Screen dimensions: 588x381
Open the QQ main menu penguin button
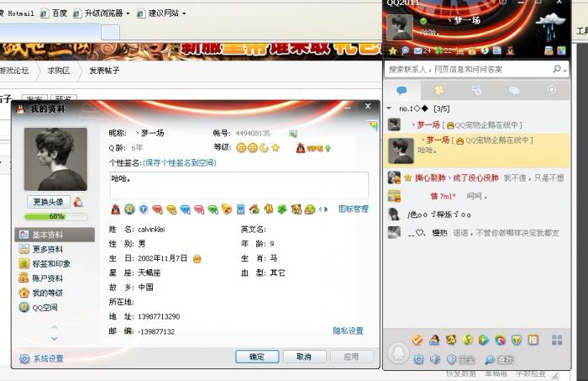398,353
